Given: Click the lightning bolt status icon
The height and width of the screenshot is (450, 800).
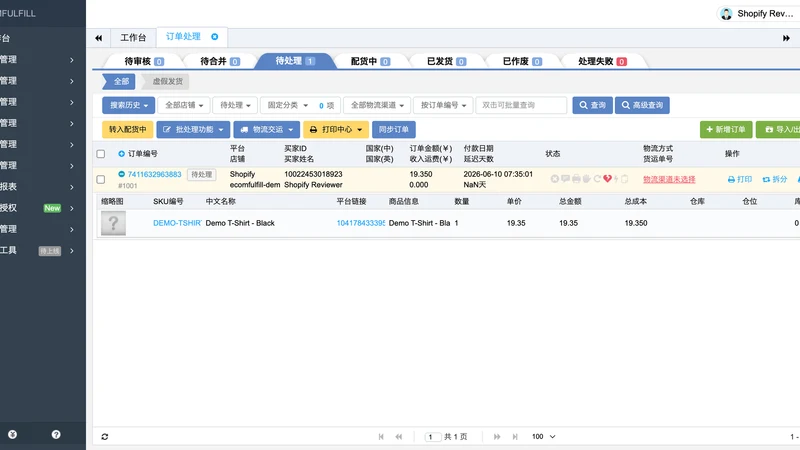Looking at the screenshot, I should pyautogui.click(x=616, y=179).
